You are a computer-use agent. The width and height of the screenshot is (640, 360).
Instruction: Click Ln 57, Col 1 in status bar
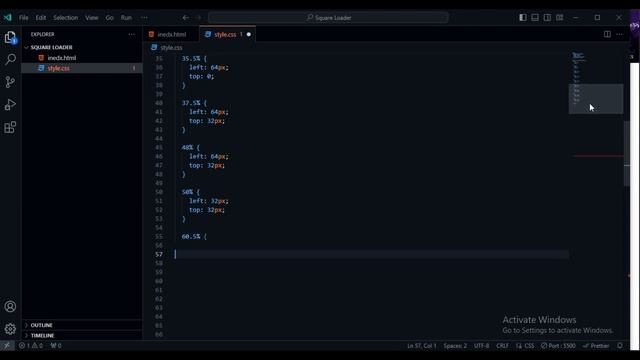point(422,346)
